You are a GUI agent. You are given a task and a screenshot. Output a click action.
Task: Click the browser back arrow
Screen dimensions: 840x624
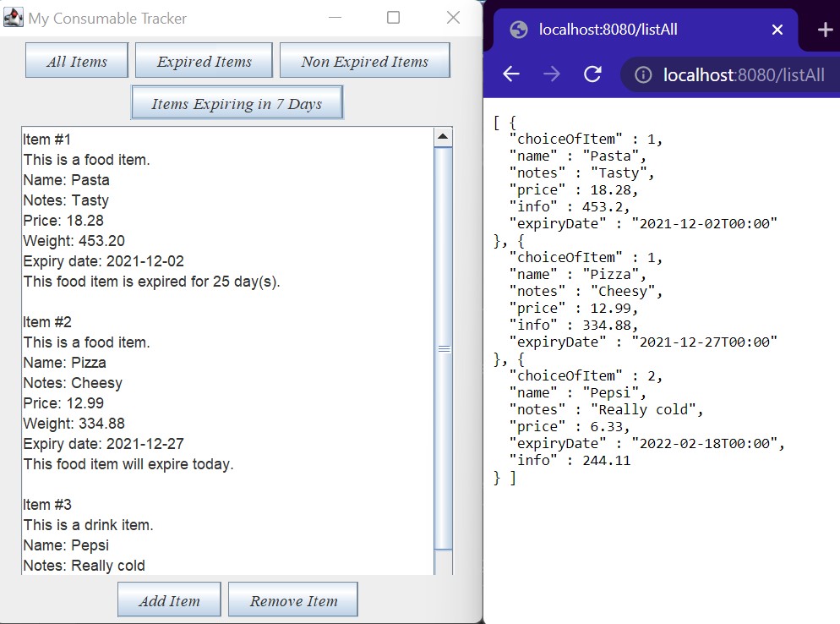point(510,74)
